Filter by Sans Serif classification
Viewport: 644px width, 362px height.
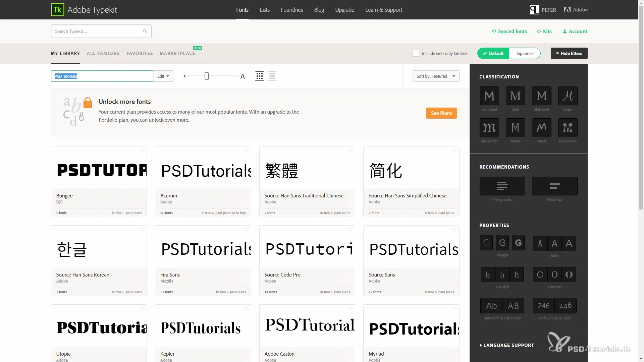(489, 96)
